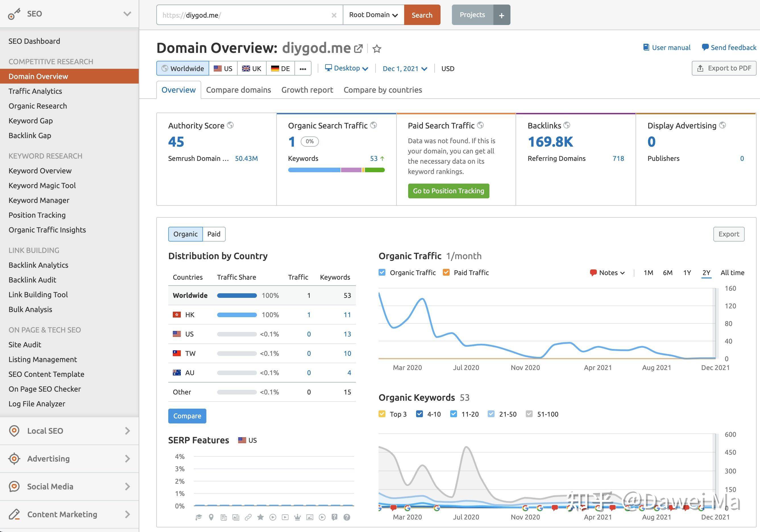
Task: Select the Organic distribution toggle
Action: pyautogui.click(x=185, y=234)
